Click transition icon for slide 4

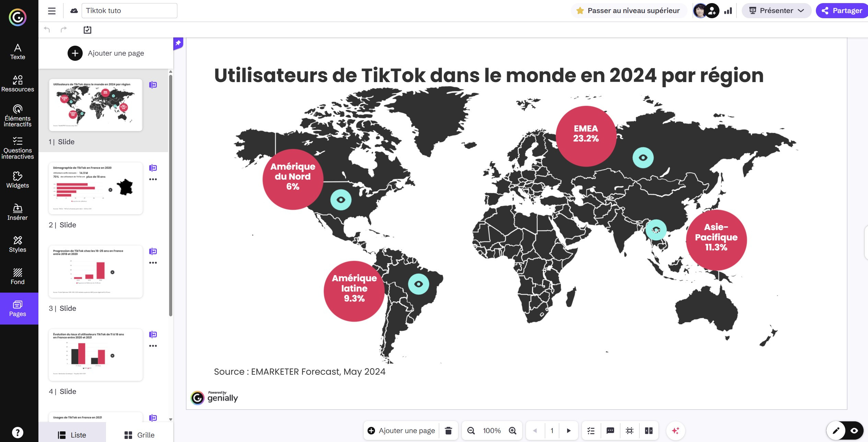click(x=153, y=335)
